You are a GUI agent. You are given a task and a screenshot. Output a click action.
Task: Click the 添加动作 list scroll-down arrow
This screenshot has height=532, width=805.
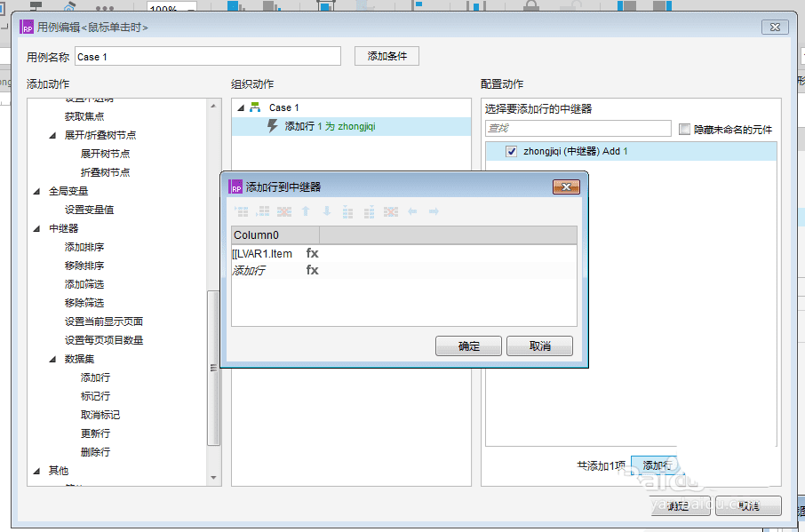(x=213, y=478)
